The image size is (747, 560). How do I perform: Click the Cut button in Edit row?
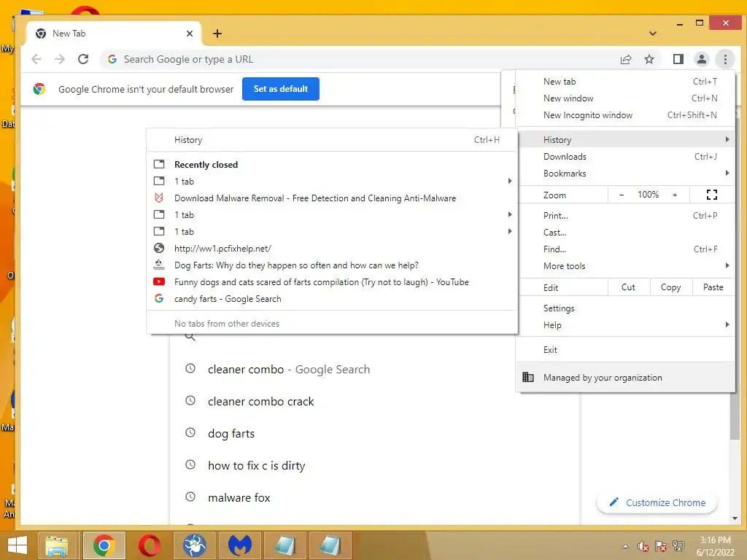pos(629,287)
